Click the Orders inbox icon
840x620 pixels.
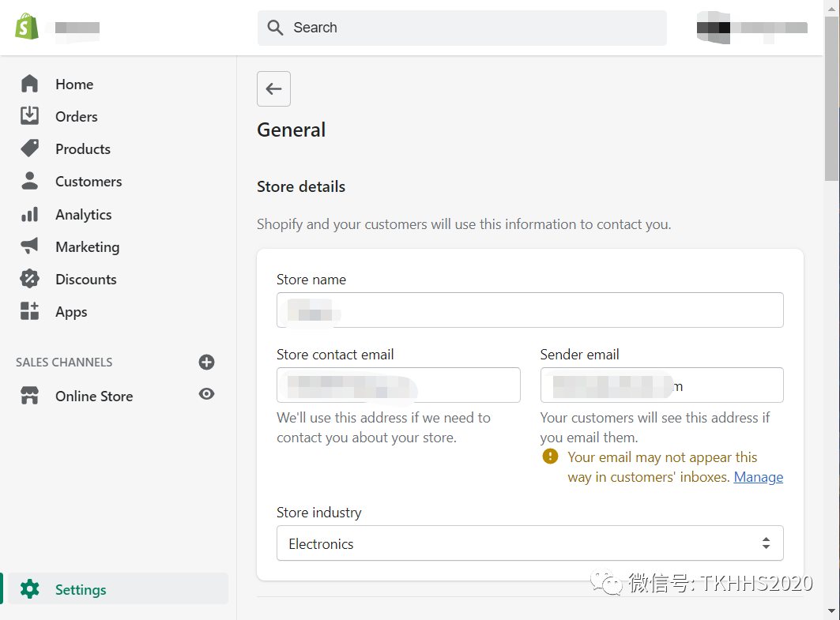click(29, 116)
